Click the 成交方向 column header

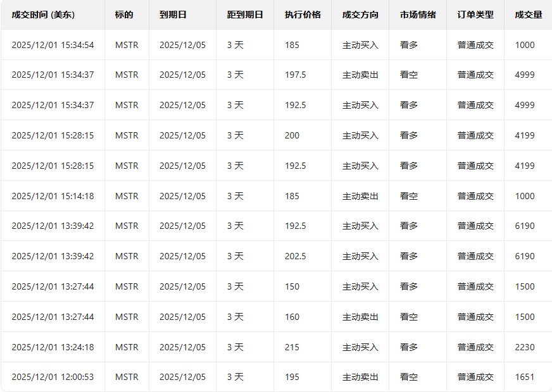[360, 15]
